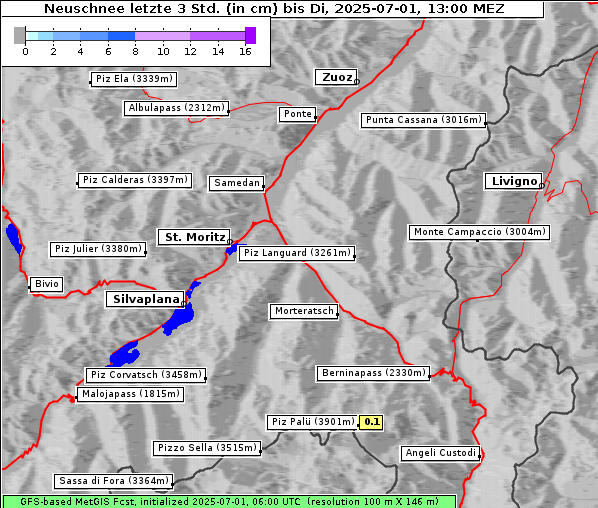Click the Piz Ela (3339m) label

point(134,79)
